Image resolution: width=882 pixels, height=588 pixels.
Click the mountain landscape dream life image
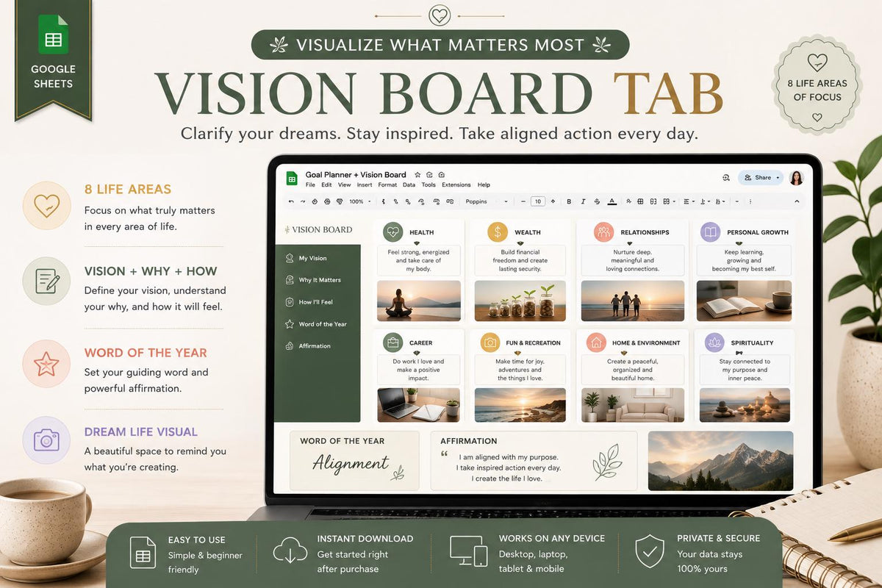pyautogui.click(x=720, y=461)
